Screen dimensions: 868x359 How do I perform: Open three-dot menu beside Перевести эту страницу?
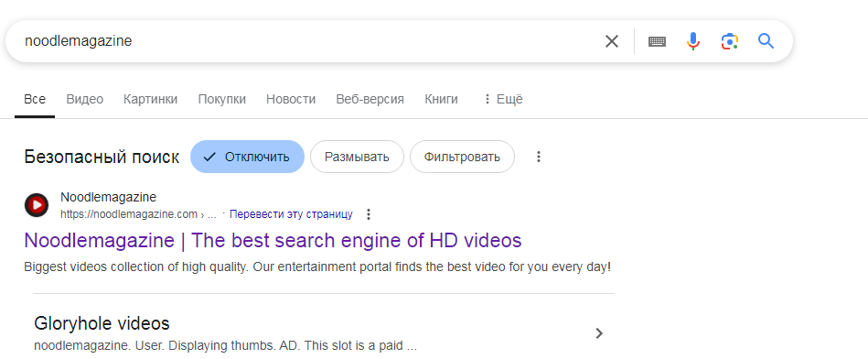click(370, 214)
